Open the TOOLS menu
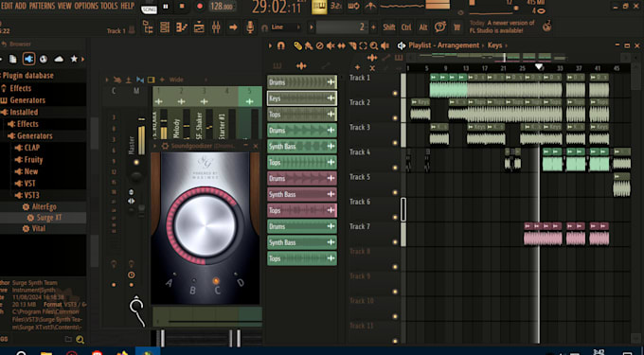Viewport: 644px width, 355px height. click(109, 6)
